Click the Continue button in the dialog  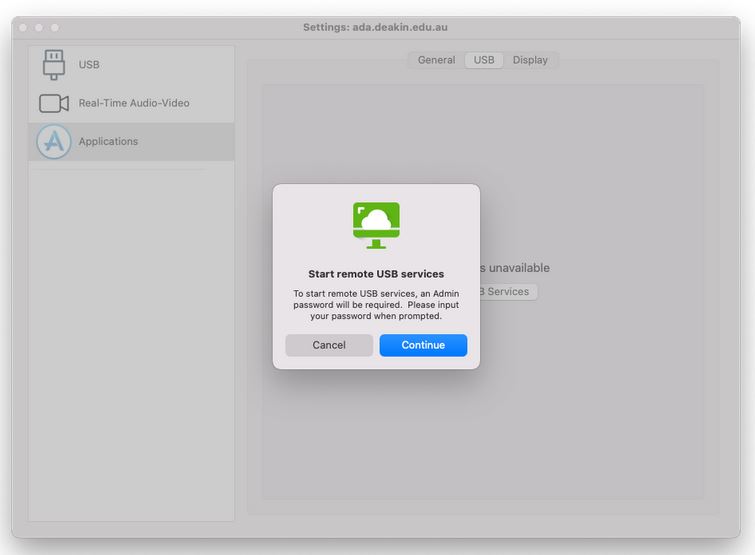pyautogui.click(x=423, y=345)
